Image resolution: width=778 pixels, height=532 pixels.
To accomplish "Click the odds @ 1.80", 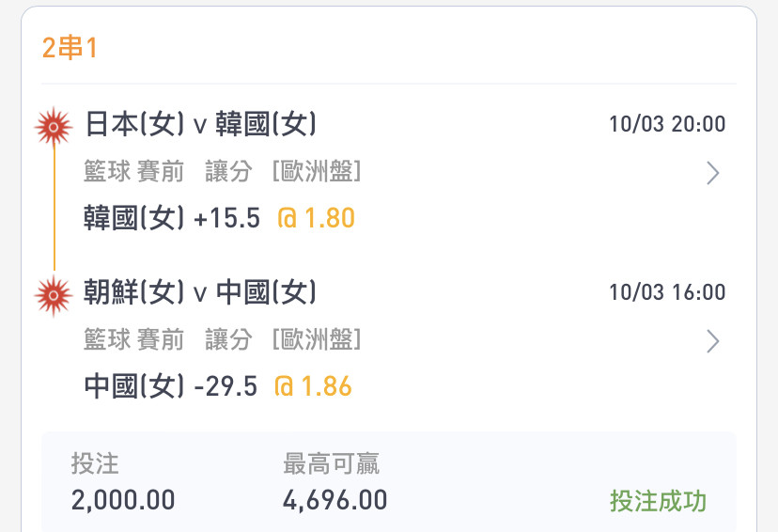I will [316, 218].
